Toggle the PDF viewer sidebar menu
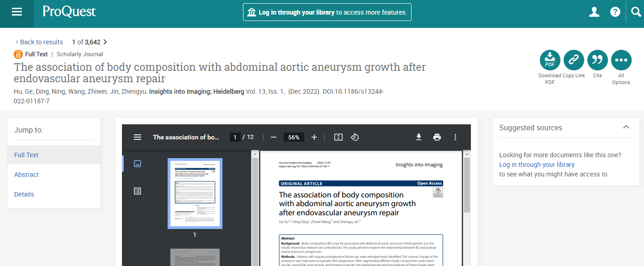This screenshot has height=266, width=644. click(137, 137)
